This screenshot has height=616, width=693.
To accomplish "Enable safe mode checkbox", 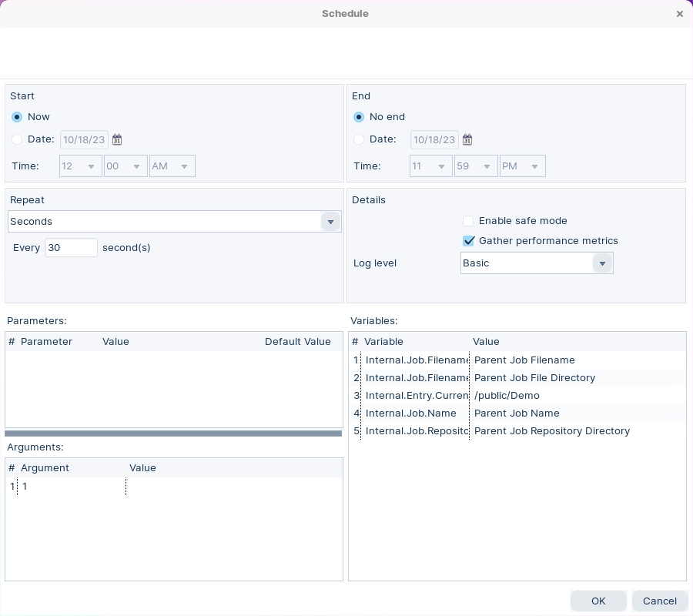I will [x=468, y=220].
